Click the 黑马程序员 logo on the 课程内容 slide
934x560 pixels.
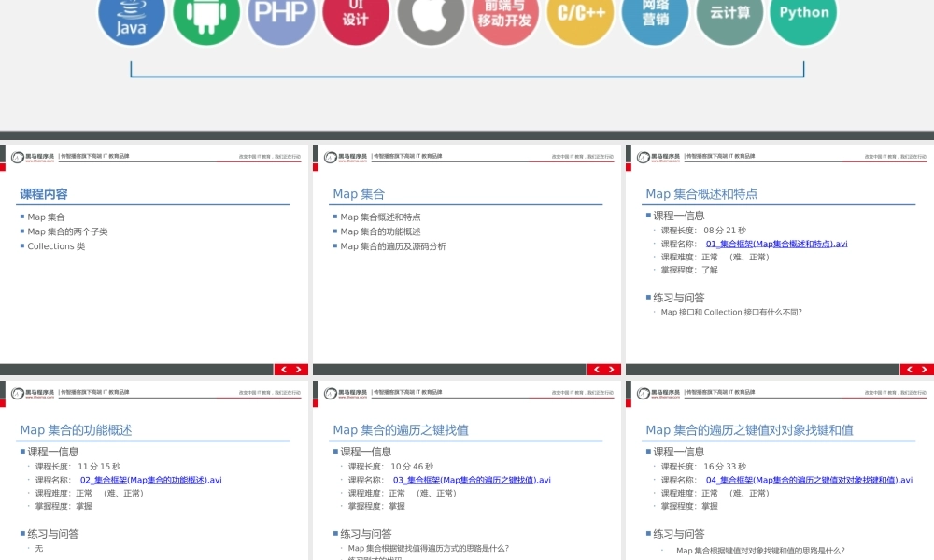pos(31,155)
